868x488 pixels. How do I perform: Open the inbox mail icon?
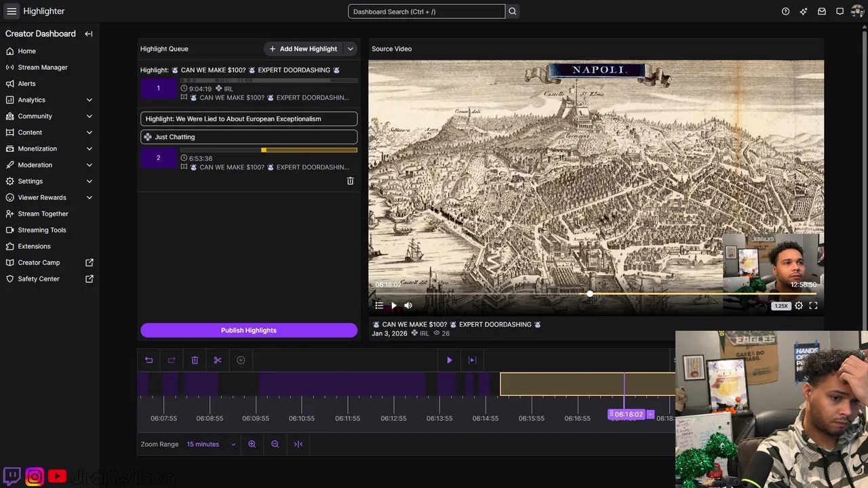tap(822, 12)
